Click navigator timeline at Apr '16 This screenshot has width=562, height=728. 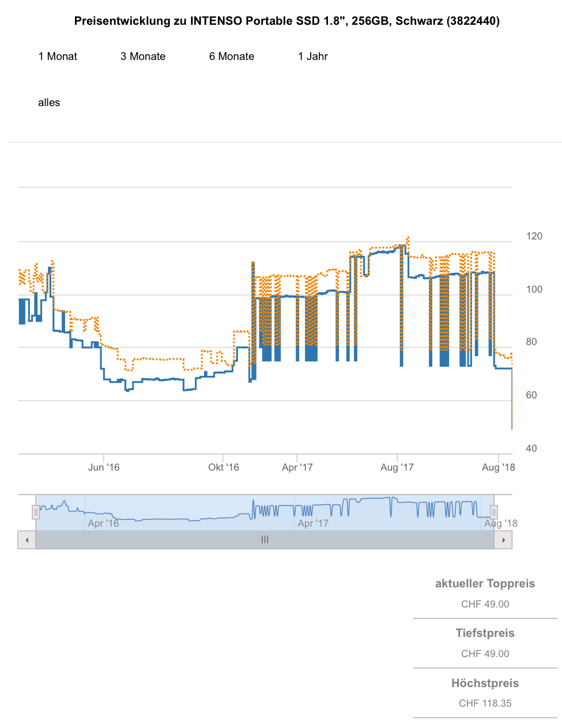click(x=103, y=523)
